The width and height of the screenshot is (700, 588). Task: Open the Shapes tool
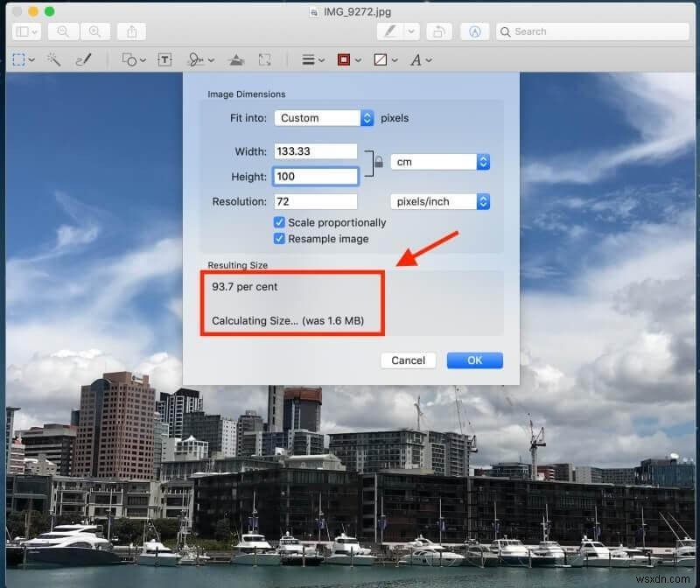click(x=131, y=59)
